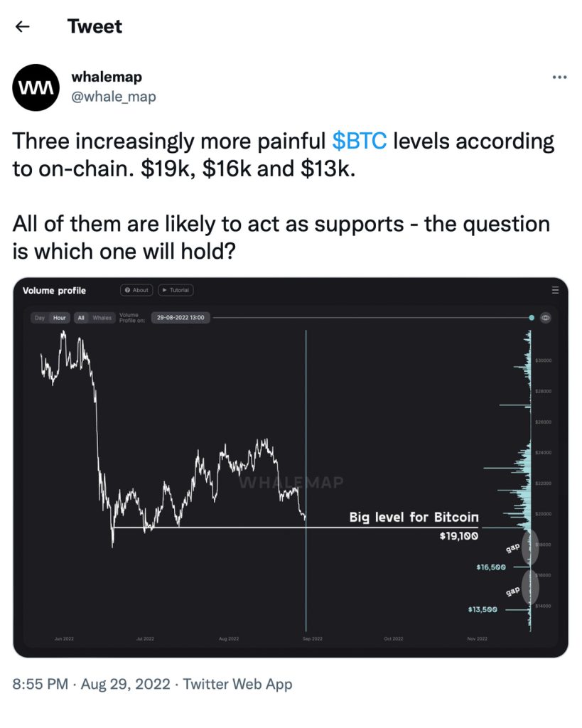
Task: Select the All volume filter
Action: pos(81,318)
